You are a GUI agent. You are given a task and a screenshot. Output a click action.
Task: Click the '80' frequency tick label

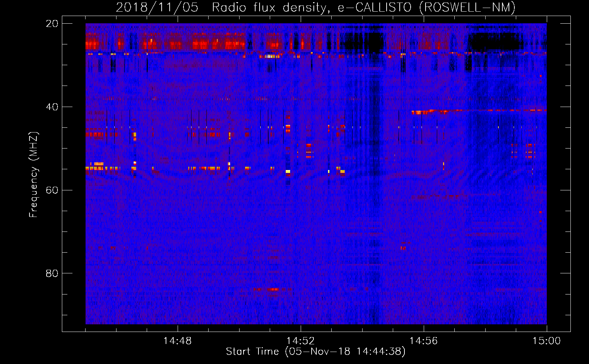[52, 273]
